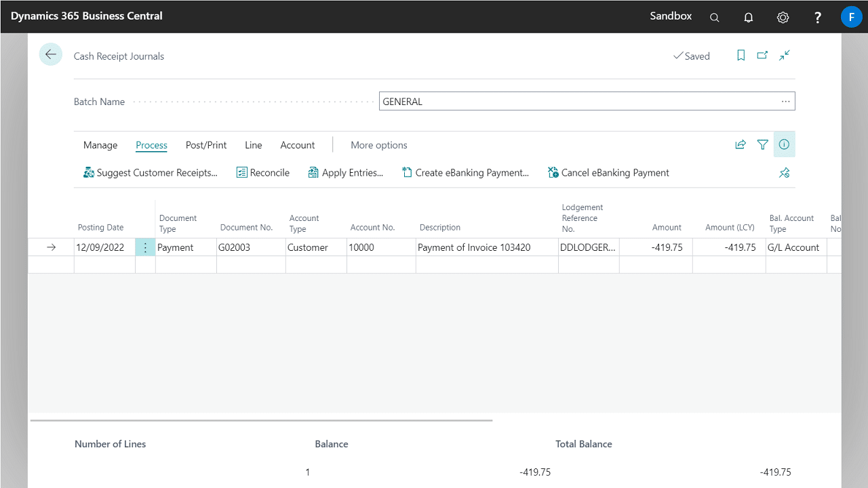The image size is (868, 488).
Task: Open the notifications bell
Action: coord(749,18)
